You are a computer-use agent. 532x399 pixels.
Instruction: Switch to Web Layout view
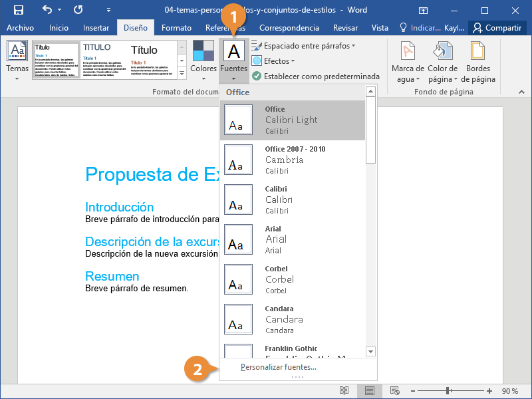394,391
